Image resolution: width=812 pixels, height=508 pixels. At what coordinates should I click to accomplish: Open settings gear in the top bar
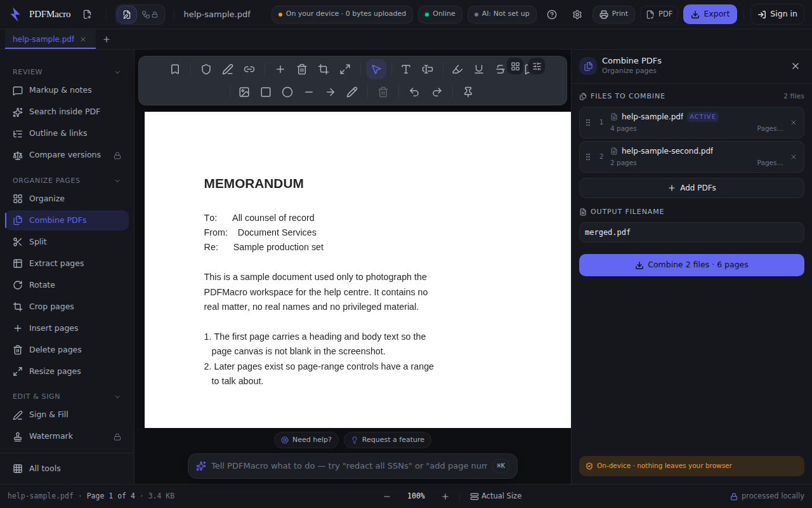[x=577, y=14]
